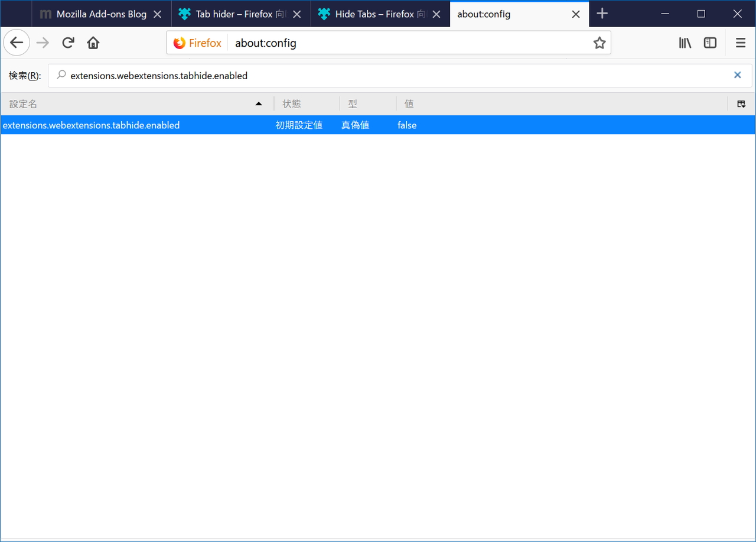This screenshot has height=542, width=756.
Task: Open the Library (bookshelf) icon
Action: (685, 42)
